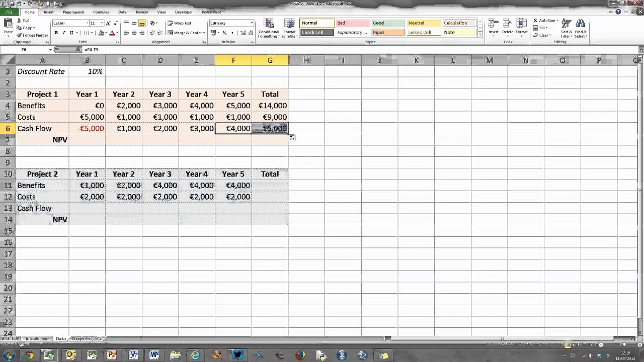Open Conditional Formatting menu
The height and width of the screenshot is (362, 644).
(x=269, y=28)
